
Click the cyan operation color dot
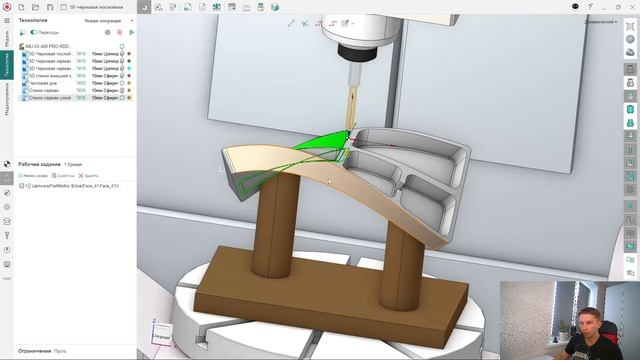pyautogui.click(x=129, y=69)
